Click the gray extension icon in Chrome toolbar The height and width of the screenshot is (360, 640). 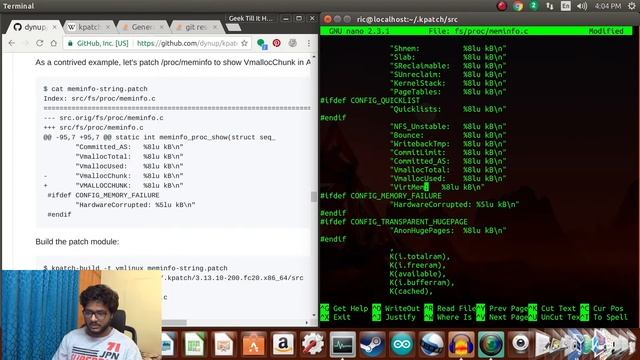(293, 43)
